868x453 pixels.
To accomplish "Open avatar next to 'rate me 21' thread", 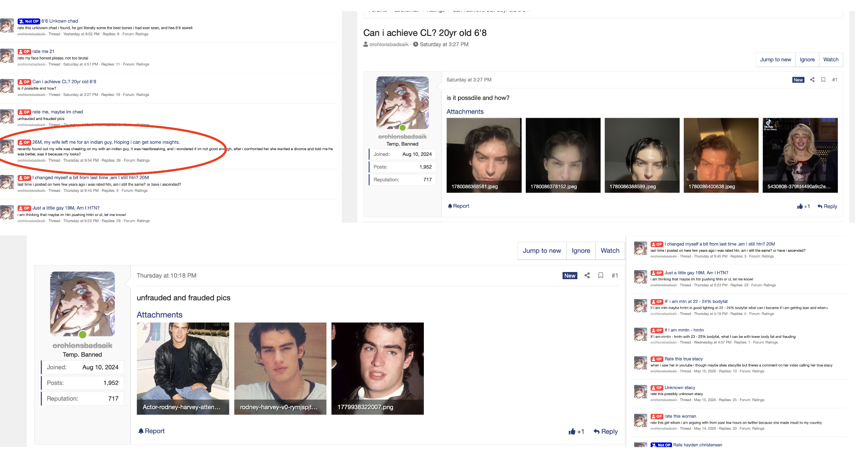I will pyautogui.click(x=7, y=56).
